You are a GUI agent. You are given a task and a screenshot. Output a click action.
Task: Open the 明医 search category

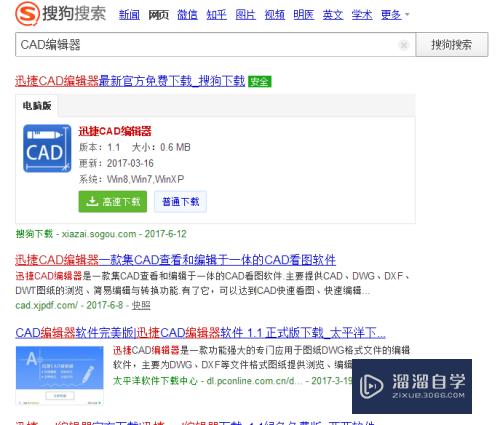304,15
